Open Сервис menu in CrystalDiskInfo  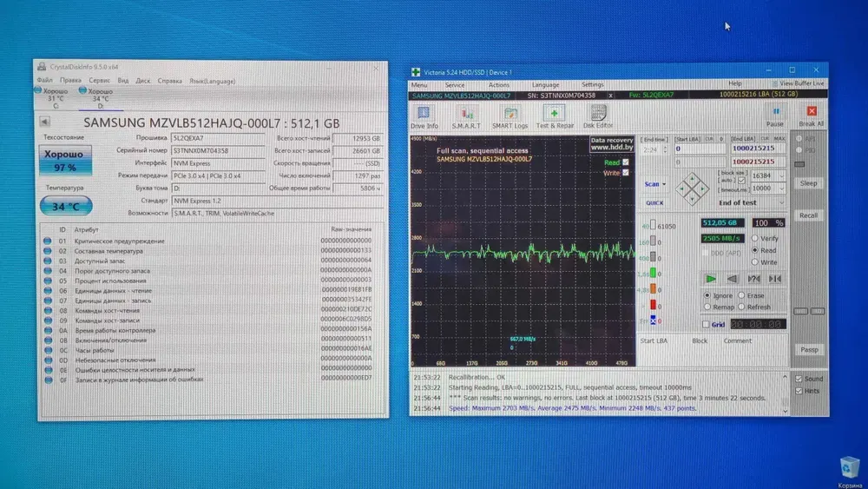pyautogui.click(x=99, y=80)
